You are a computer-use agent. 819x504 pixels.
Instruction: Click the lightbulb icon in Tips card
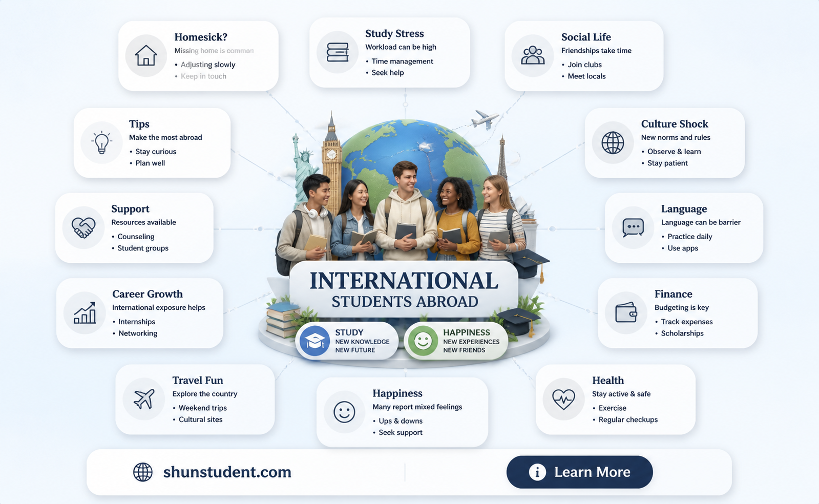[x=102, y=142]
